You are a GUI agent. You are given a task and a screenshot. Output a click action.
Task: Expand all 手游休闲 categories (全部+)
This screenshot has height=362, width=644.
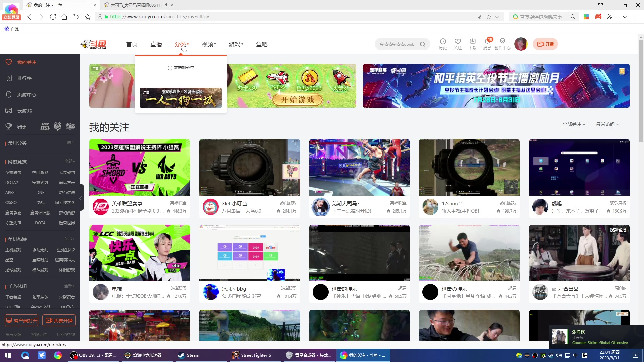click(x=69, y=286)
